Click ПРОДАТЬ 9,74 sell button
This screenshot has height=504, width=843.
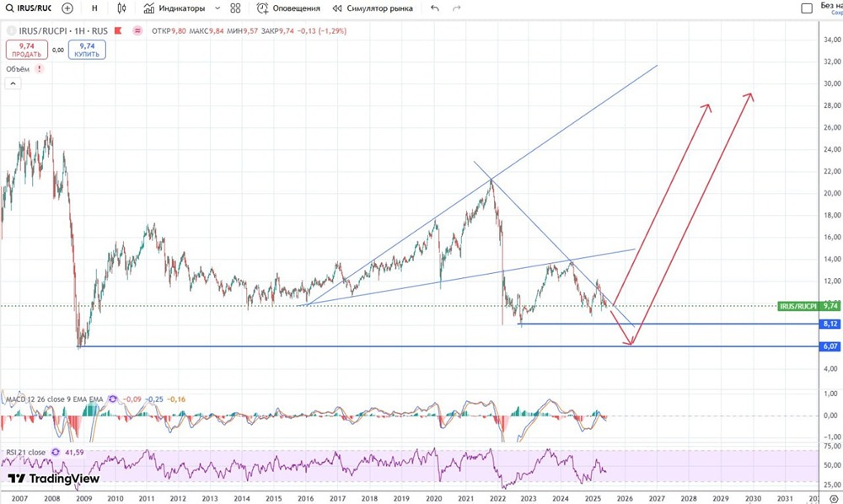(x=27, y=50)
